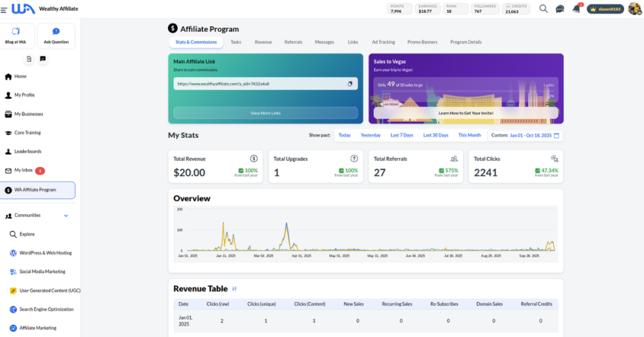Viewport: 644px width, 337px height.
Task: Open the search magnifier in the header
Action: 544,9
